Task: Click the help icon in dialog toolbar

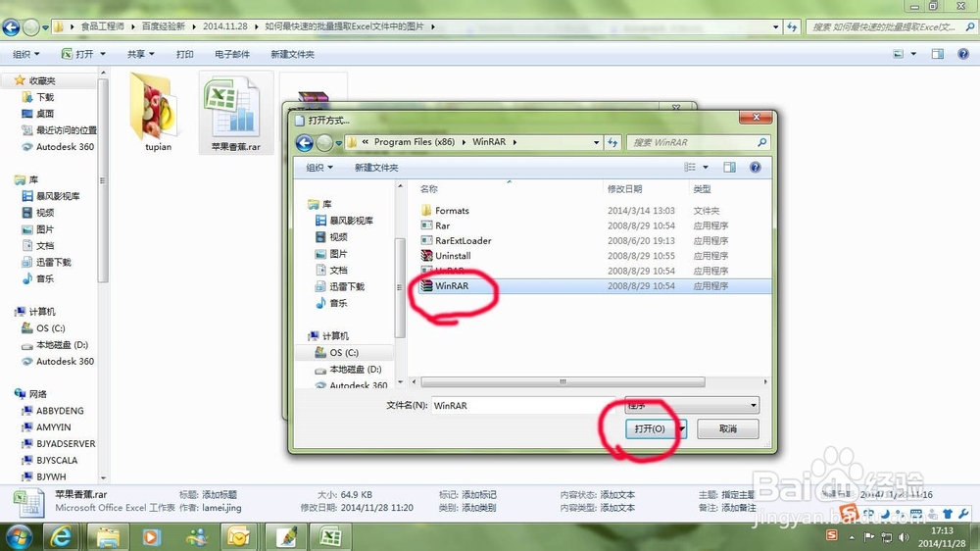Action: click(755, 168)
